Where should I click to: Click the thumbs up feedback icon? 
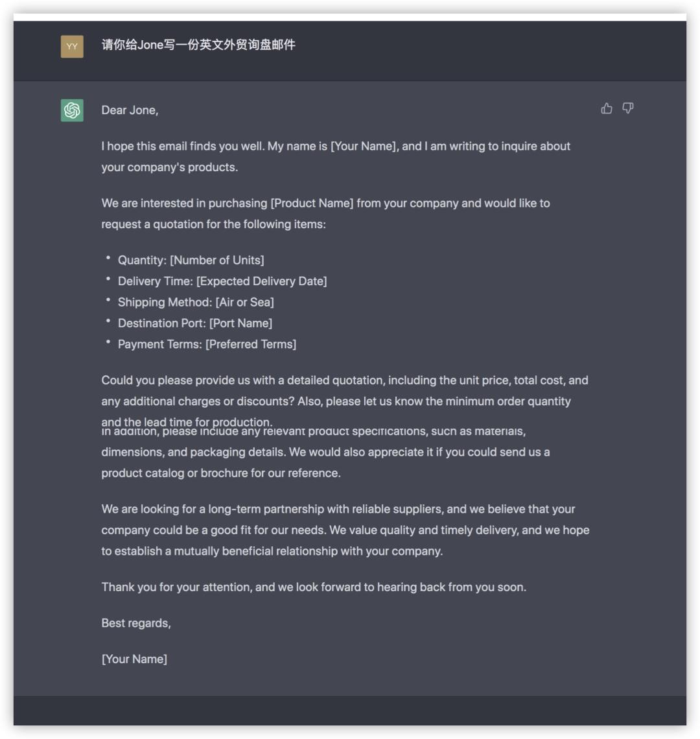point(607,109)
